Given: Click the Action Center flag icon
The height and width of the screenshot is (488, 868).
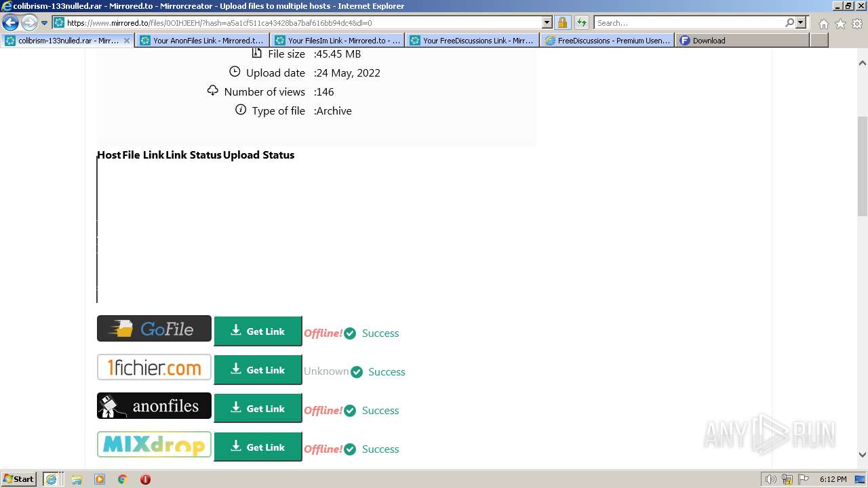Looking at the screenshot, I should tap(804, 479).
